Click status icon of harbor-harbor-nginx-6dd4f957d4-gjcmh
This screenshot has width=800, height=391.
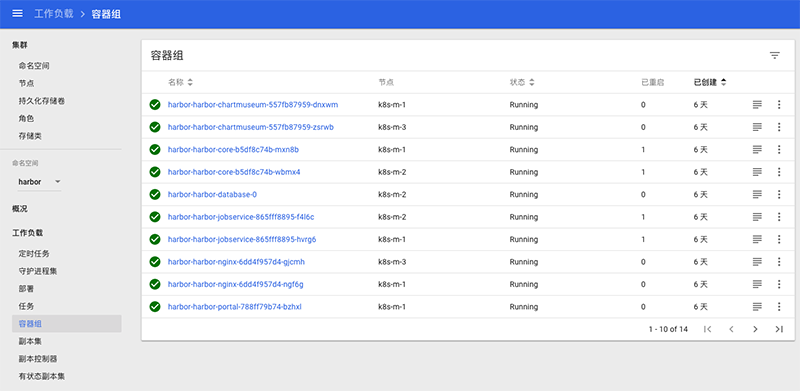[155, 262]
